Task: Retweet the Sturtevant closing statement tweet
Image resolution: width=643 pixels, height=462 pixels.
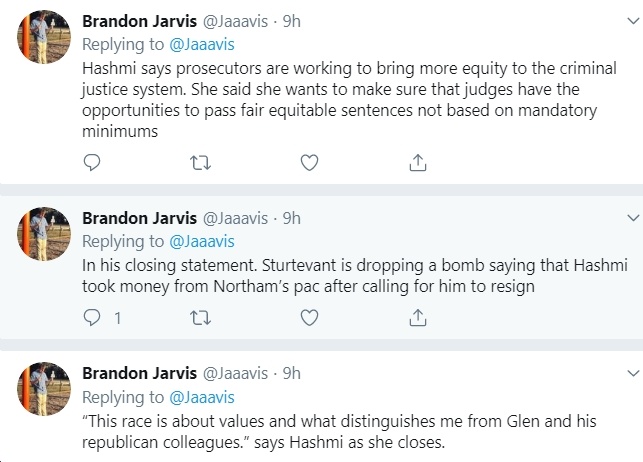Action: point(201,318)
